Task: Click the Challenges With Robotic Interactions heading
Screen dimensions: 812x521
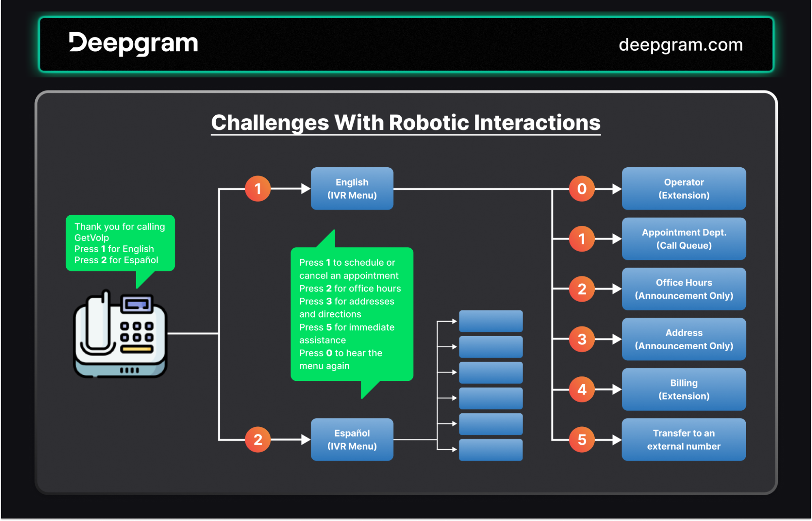Action: 405,123
